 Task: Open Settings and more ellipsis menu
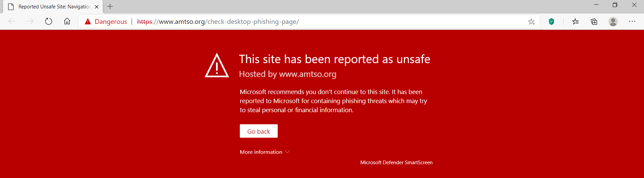click(632, 21)
